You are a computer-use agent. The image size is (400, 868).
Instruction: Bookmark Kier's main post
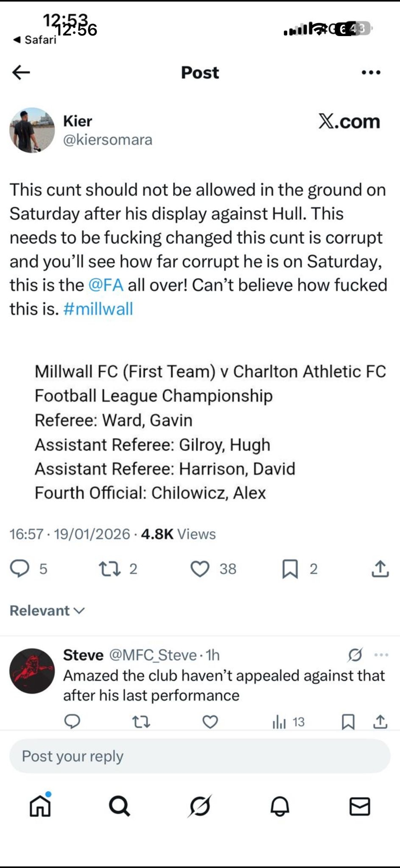pyautogui.click(x=290, y=569)
